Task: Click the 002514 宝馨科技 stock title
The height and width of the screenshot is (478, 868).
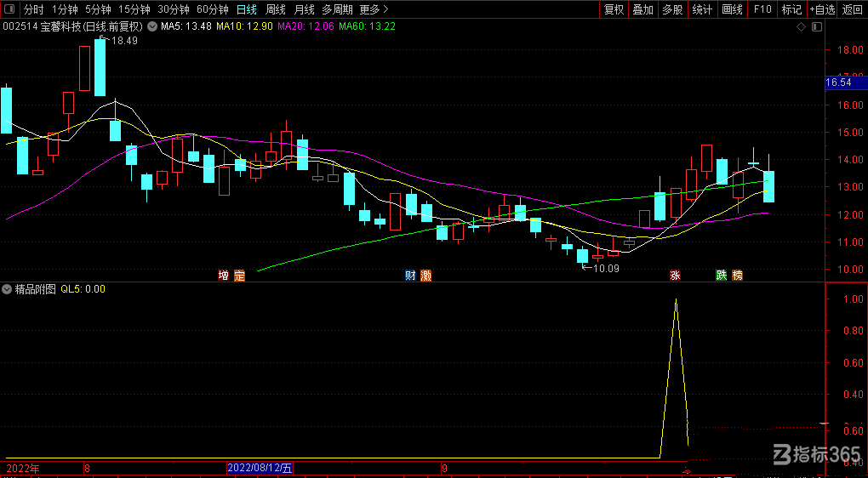Action: tap(74, 26)
